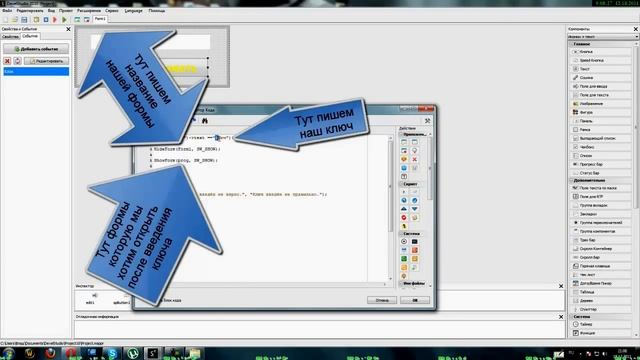Screen dimensions: 640x360
Task: Click Отмена in the code editor dialog
Action: (x=382, y=300)
